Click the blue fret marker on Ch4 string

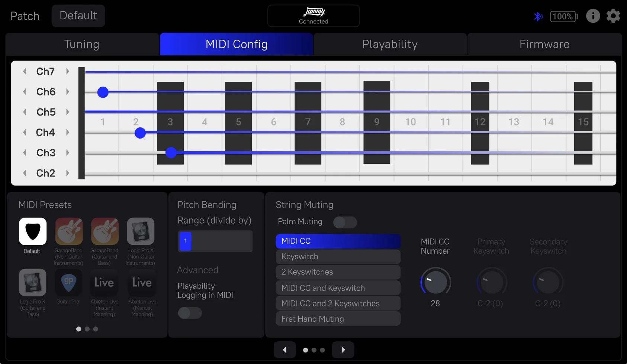coord(140,133)
